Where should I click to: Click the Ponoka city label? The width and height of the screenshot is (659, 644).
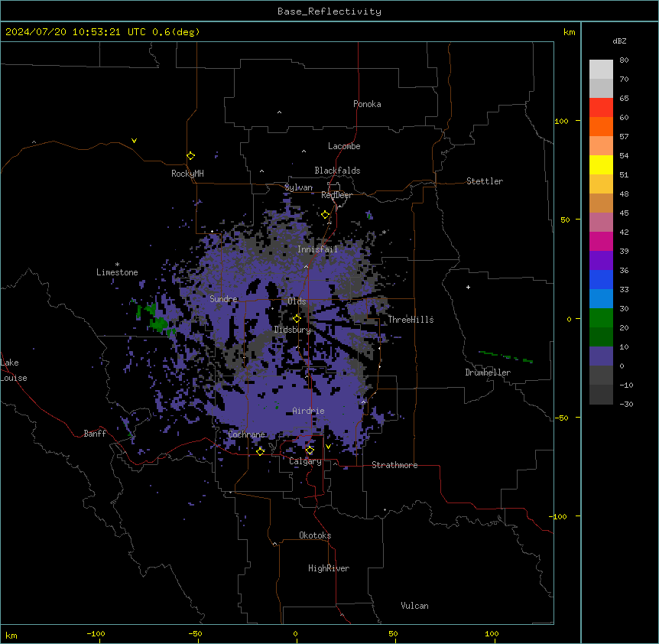pyautogui.click(x=367, y=104)
